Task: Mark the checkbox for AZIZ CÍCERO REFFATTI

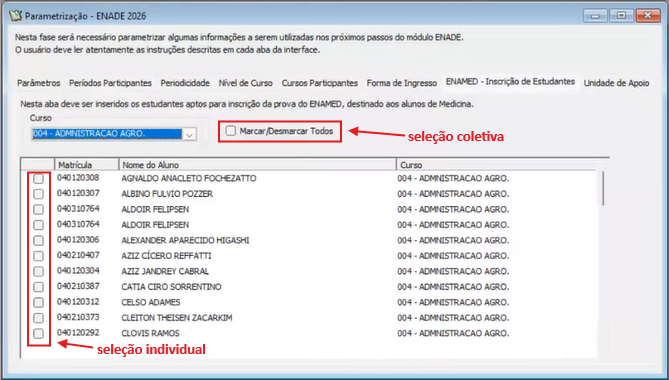Action: (38, 256)
